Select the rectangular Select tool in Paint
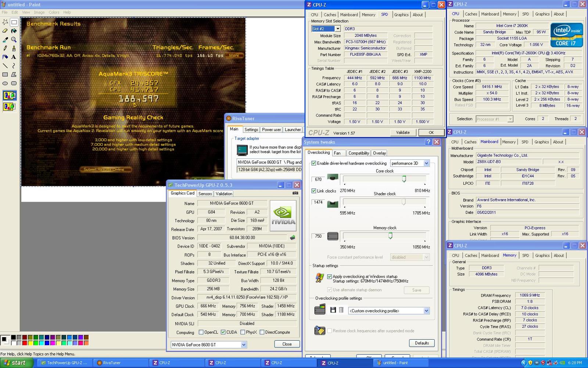The height and width of the screenshot is (368, 588). pyautogui.click(x=14, y=22)
